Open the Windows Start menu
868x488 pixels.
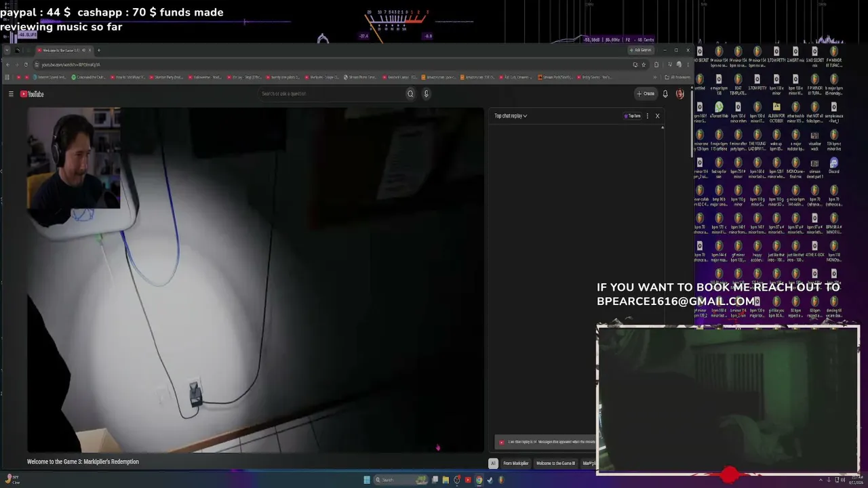367,480
